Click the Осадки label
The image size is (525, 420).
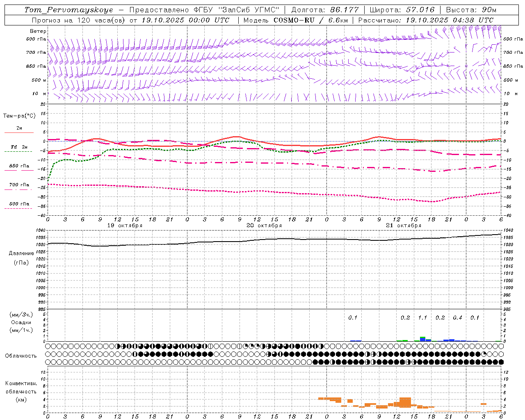[x=21, y=322]
